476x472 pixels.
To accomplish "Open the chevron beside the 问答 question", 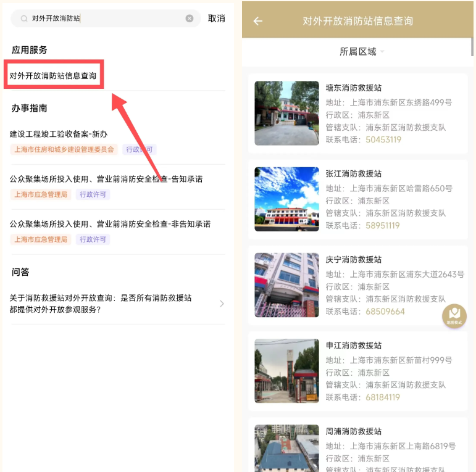I will (222, 304).
